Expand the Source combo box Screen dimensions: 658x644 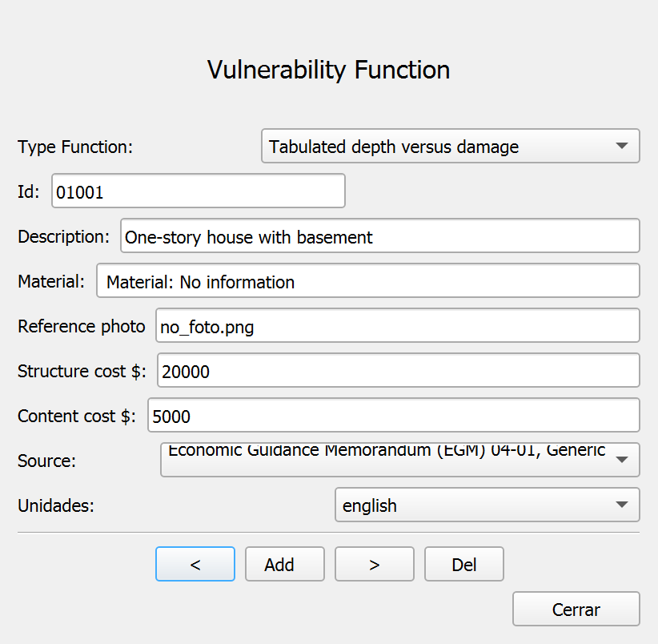click(x=400, y=460)
